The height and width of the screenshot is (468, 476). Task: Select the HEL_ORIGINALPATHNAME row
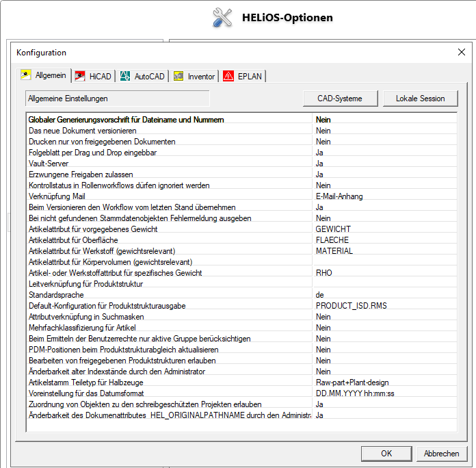click(x=242, y=415)
